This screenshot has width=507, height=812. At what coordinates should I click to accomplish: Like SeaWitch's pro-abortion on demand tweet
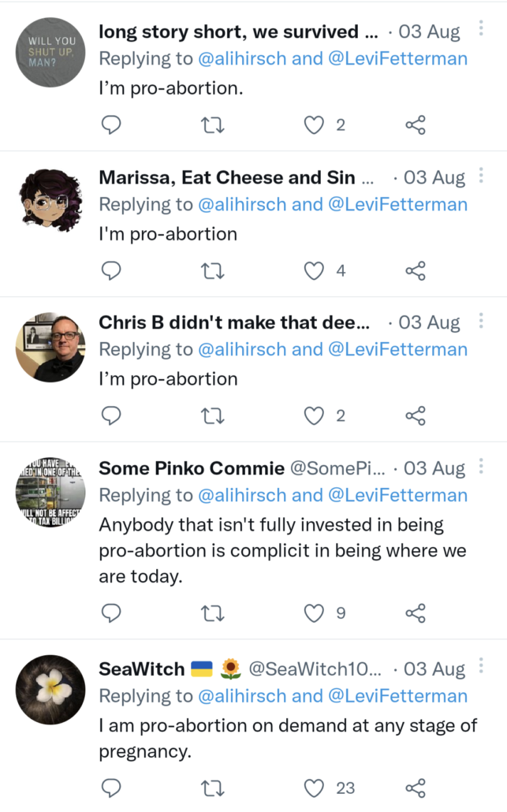(315, 788)
